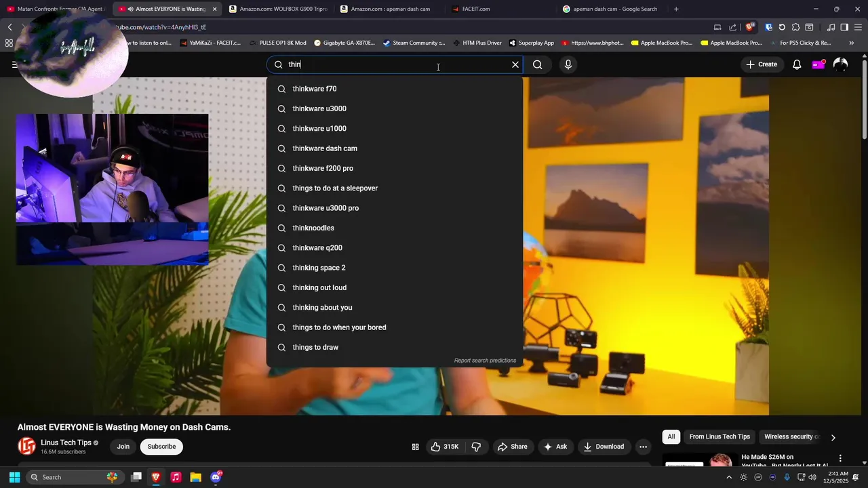
Task: Click the YouTube search magnifier button
Action: click(538, 64)
